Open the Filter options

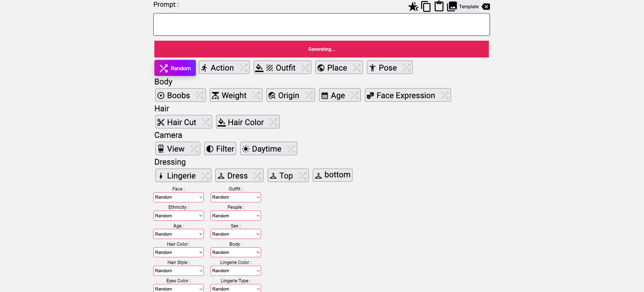tap(220, 149)
